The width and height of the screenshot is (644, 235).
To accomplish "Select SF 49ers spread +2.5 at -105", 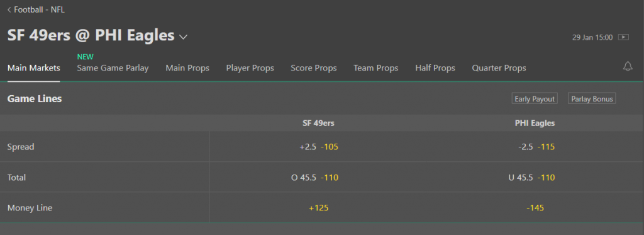I will pyautogui.click(x=319, y=147).
